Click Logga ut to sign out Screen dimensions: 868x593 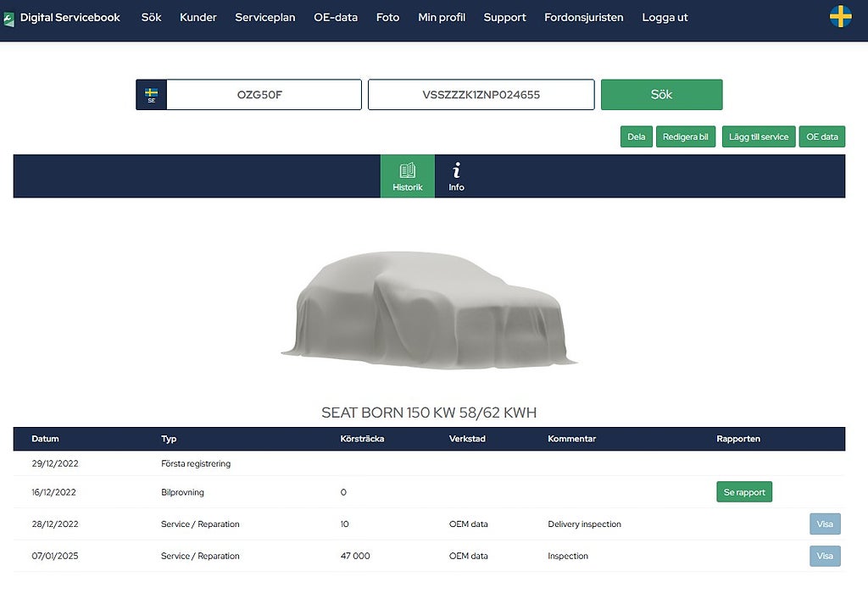pos(665,17)
